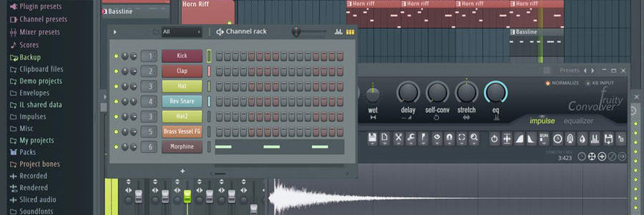This screenshot has height=215, width=644.
Task: Click the center/normalize crosshair icon in Convolver toolbar
Action: 507,139
